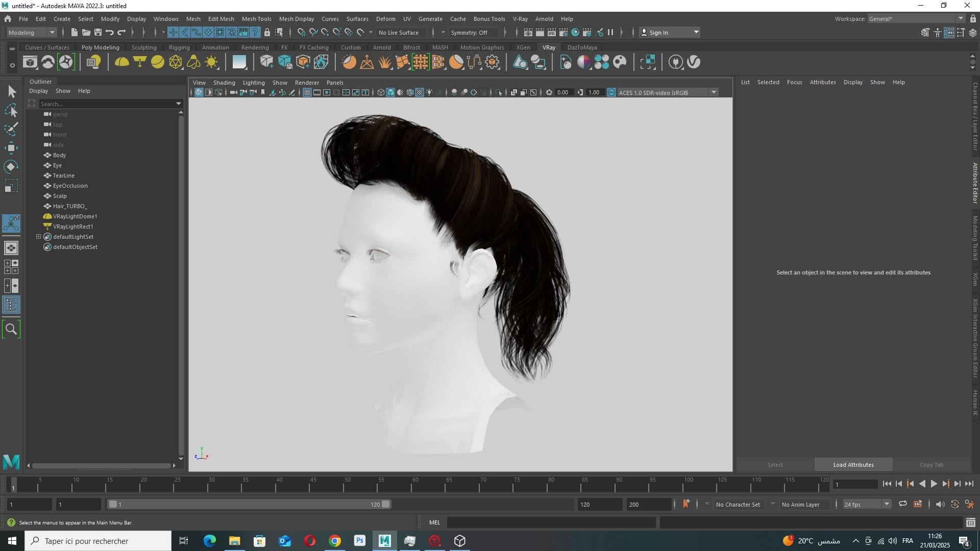
Task: Click the V-Ray region render checker icon
Action: [x=648, y=62]
